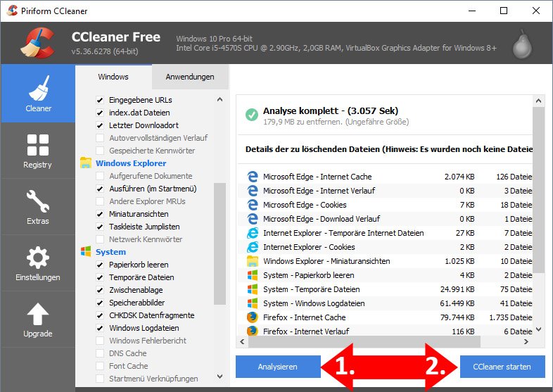Screen dimensions: 553x392
Task: Open the Extras wrench section
Action: tap(38, 207)
